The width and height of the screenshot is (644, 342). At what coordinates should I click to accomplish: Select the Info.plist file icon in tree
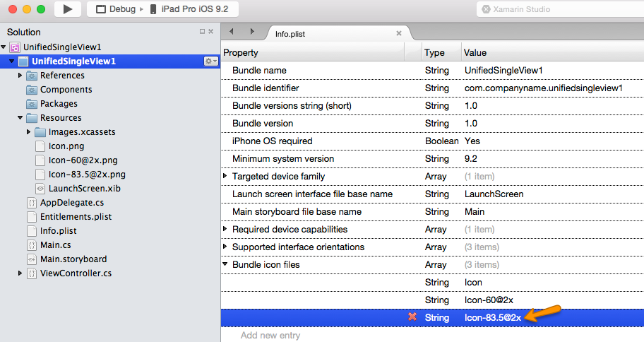tap(32, 230)
